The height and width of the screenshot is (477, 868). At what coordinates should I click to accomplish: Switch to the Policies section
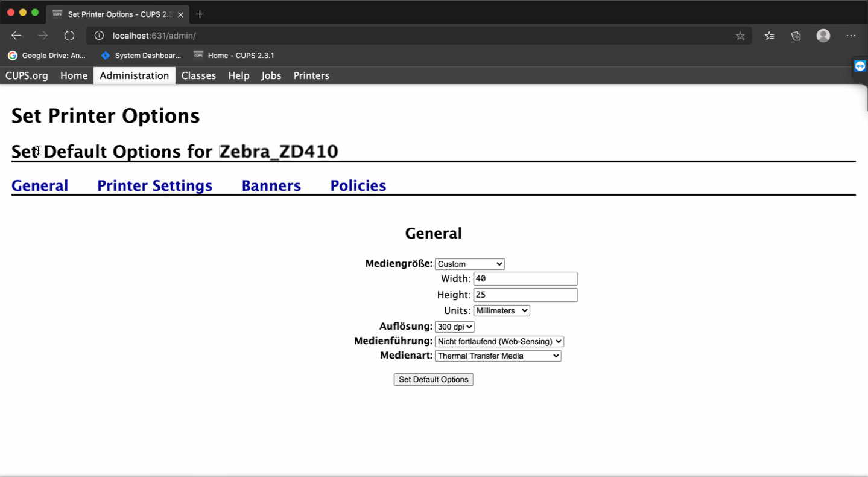(x=358, y=185)
